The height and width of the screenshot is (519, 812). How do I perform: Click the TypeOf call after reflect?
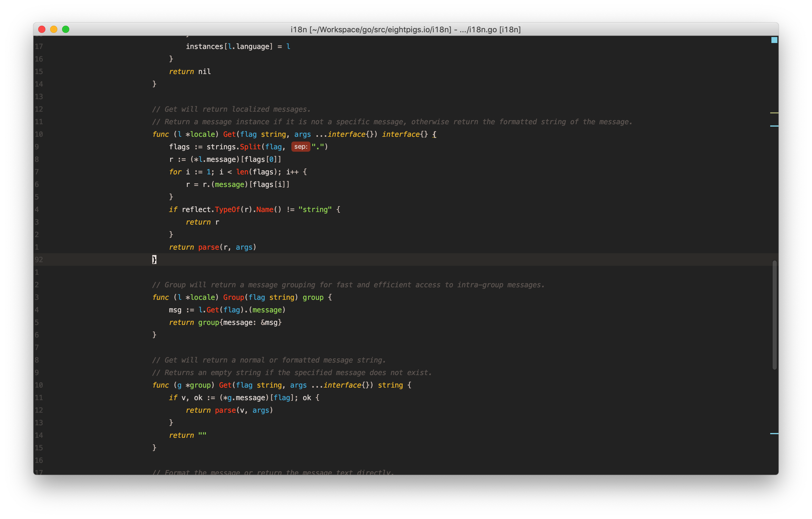tap(227, 209)
